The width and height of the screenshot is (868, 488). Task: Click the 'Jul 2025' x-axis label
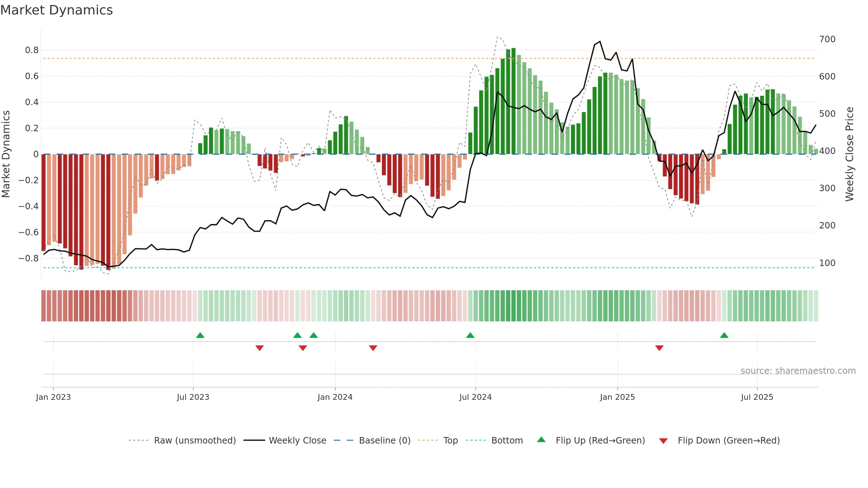click(x=757, y=397)
